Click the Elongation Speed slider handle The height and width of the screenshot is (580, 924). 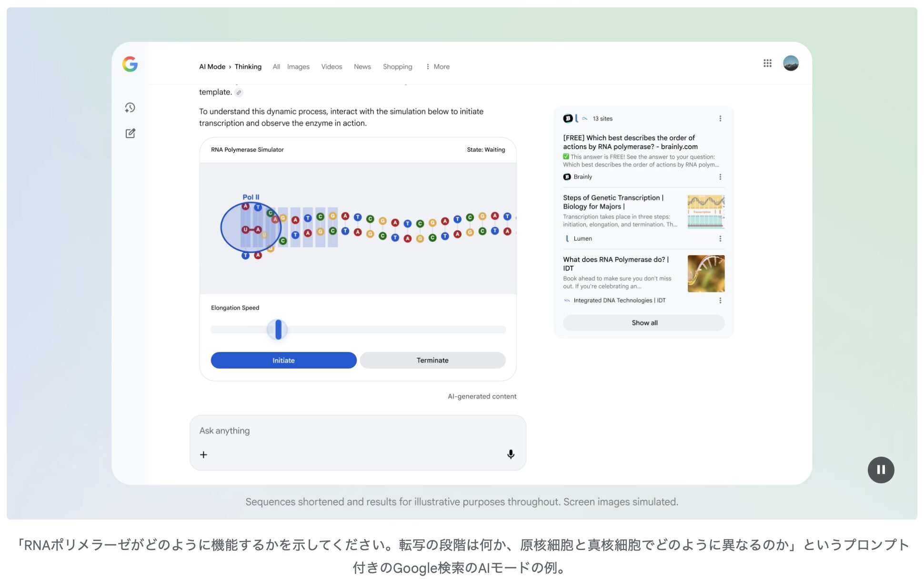278,330
